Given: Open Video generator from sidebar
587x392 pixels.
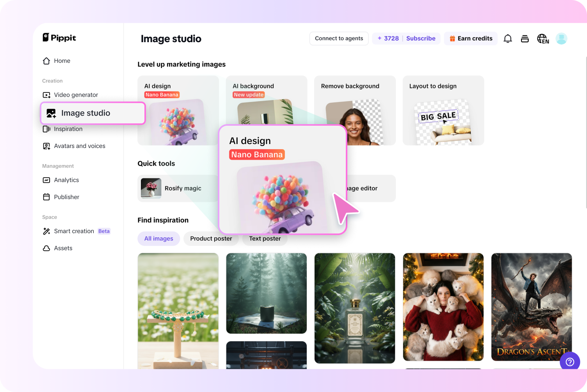Looking at the screenshot, I should [70, 95].
